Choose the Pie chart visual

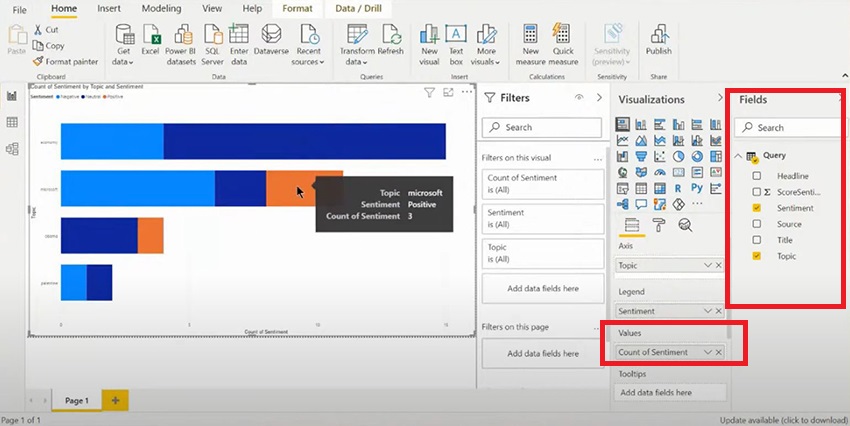click(x=678, y=157)
